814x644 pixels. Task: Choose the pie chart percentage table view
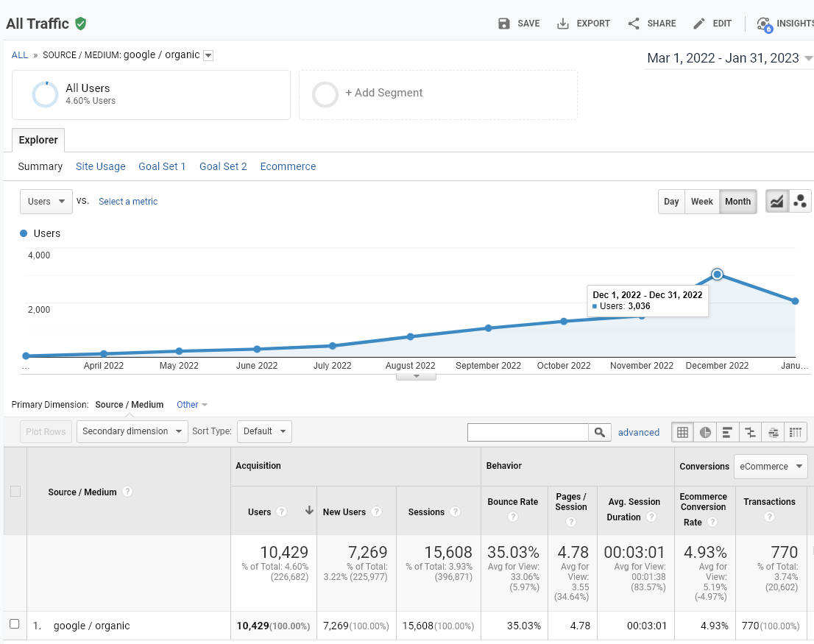[705, 432]
